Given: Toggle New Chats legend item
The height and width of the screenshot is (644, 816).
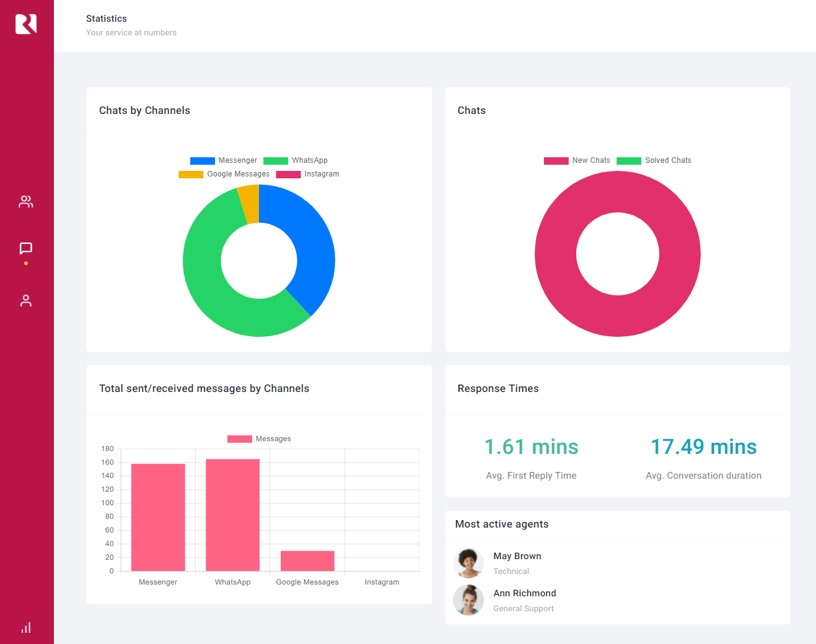Looking at the screenshot, I should tap(577, 160).
